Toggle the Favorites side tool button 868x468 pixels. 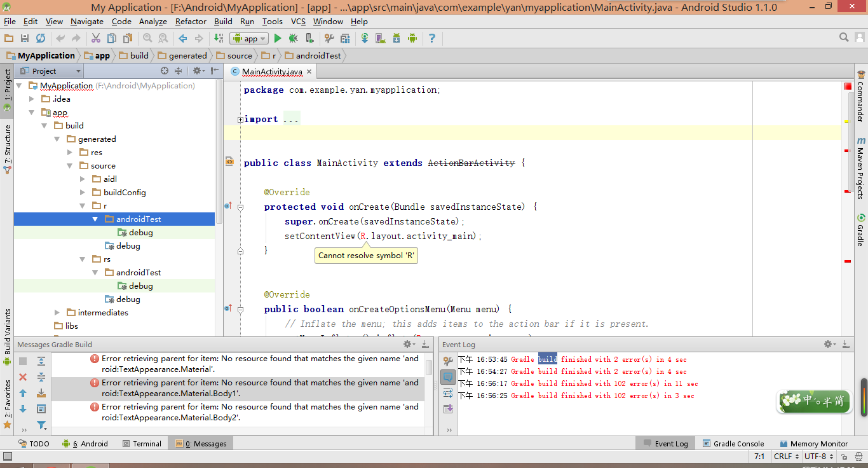pyautogui.click(x=7, y=403)
